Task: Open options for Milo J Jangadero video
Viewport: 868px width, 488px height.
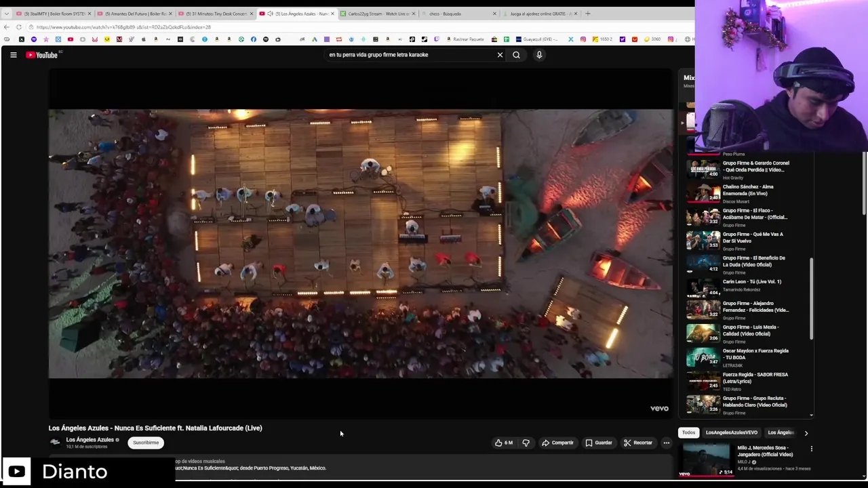Action: click(x=811, y=449)
